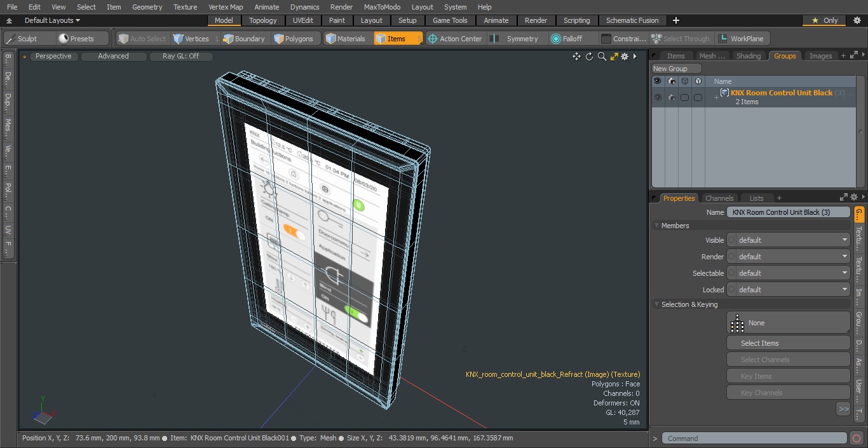Collapse the Members section

point(656,226)
